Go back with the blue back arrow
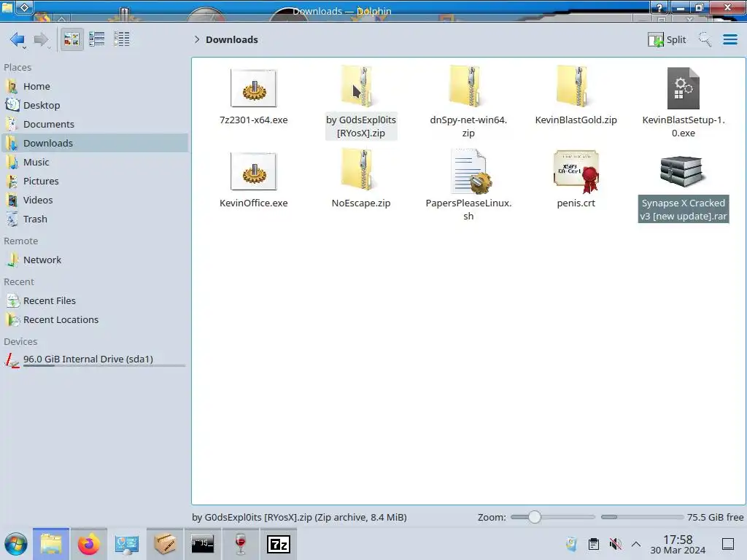 (18, 39)
